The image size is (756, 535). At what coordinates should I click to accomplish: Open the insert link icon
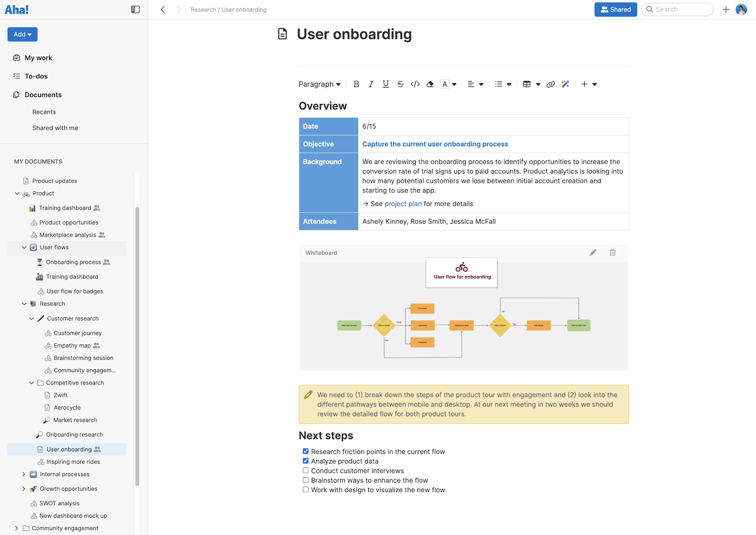(551, 84)
